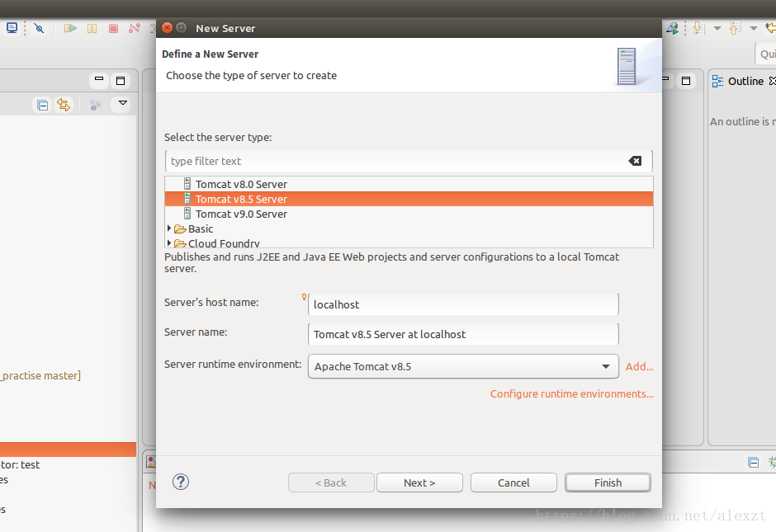
Task: Open the Console icon in Eclipse toolbar
Action: point(12,28)
